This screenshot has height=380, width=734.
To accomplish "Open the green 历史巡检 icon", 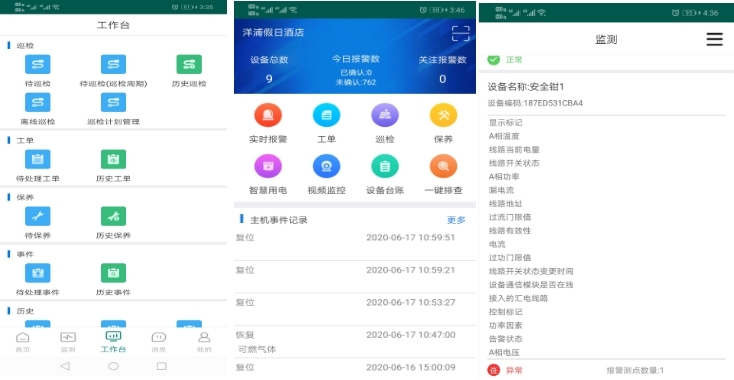I will (x=189, y=65).
